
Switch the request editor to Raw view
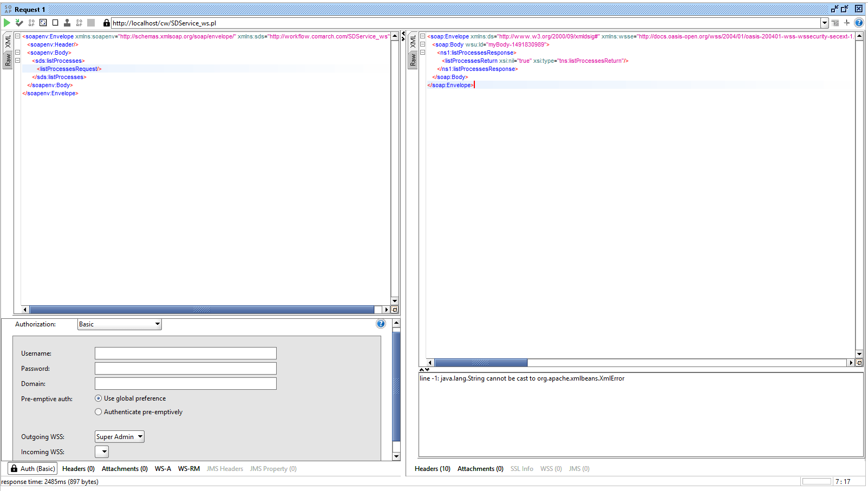tap(8, 60)
